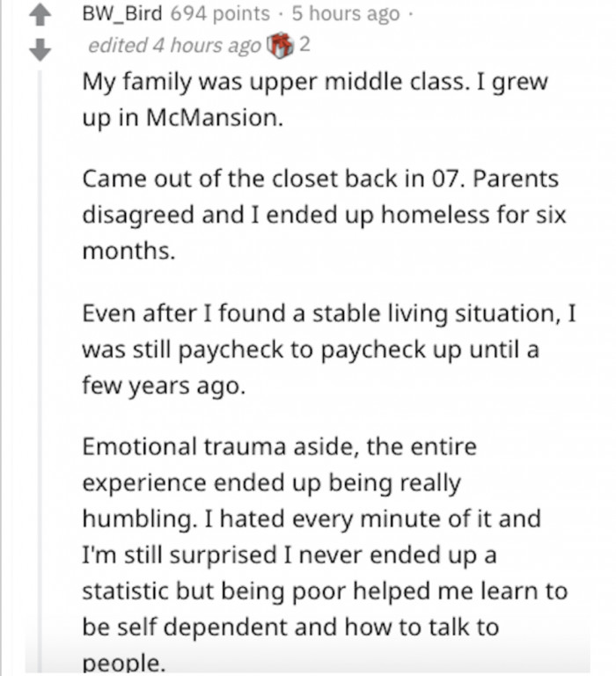Click the paragraph starting 'My family was upper'

pyautogui.click(x=315, y=99)
